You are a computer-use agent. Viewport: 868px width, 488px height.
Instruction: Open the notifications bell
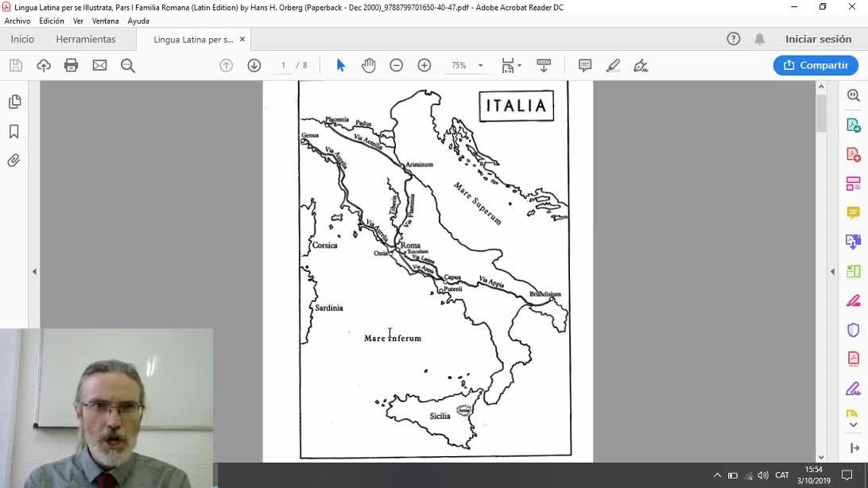(x=760, y=39)
